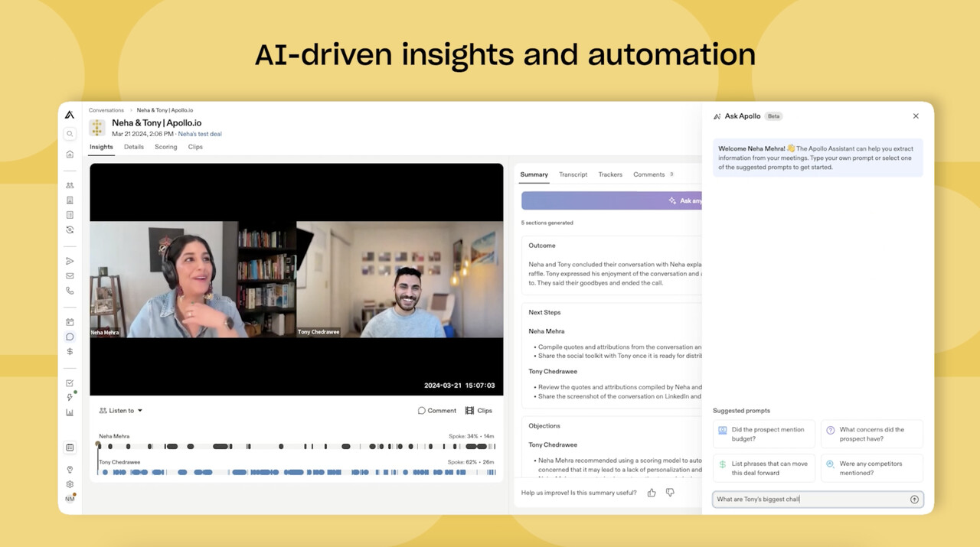The width and height of the screenshot is (980, 547).
Task: Seek on Tony Chedrawee's speaker timeline track
Action: pyautogui.click(x=297, y=472)
